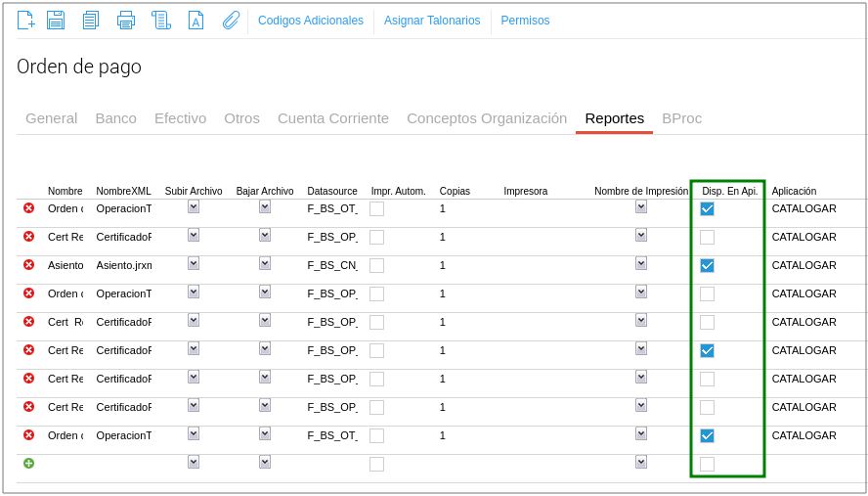Expand Nombre de Impresión dropdown in last report row

click(x=641, y=434)
